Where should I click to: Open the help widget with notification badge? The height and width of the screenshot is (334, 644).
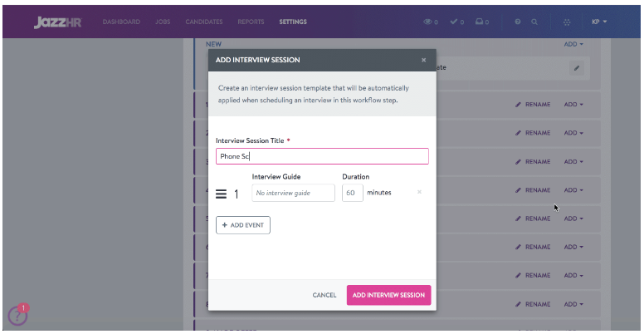pyautogui.click(x=17, y=316)
